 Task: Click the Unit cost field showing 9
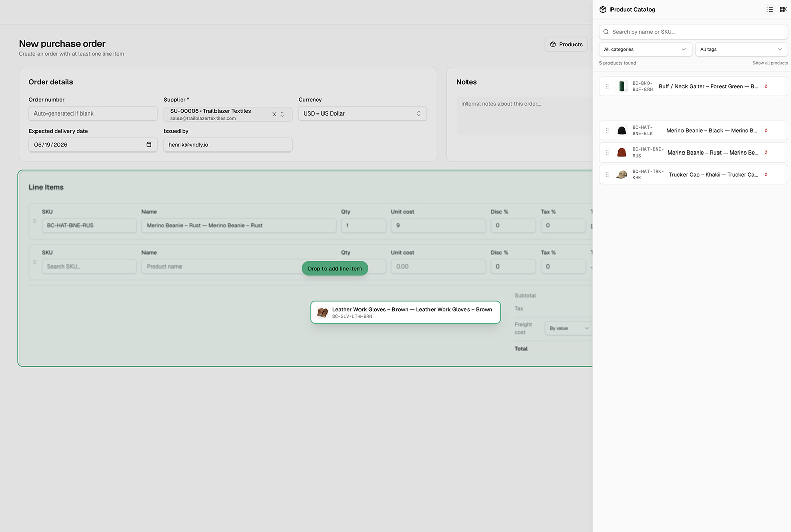[x=439, y=225]
